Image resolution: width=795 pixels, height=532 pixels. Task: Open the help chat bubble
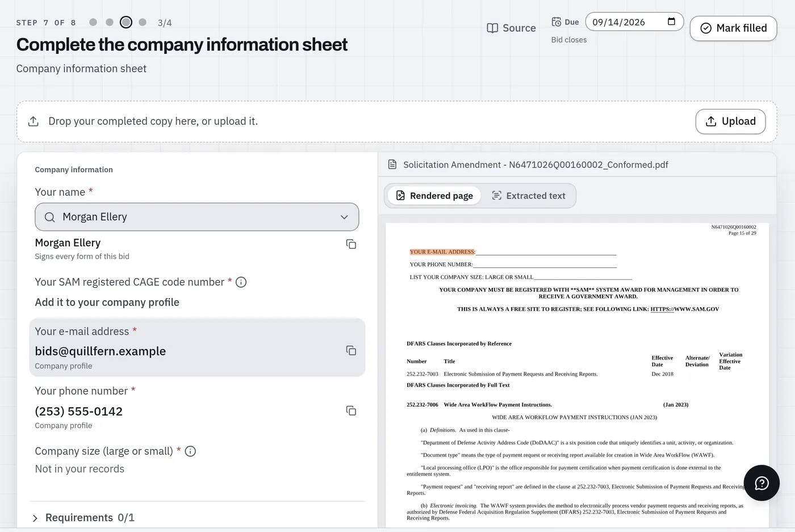pos(761,483)
